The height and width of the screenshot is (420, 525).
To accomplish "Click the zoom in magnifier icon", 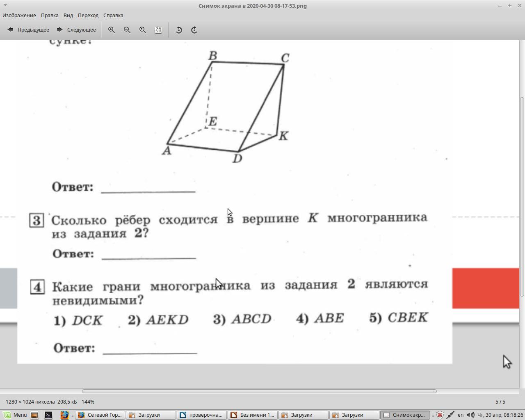I will pos(111,30).
